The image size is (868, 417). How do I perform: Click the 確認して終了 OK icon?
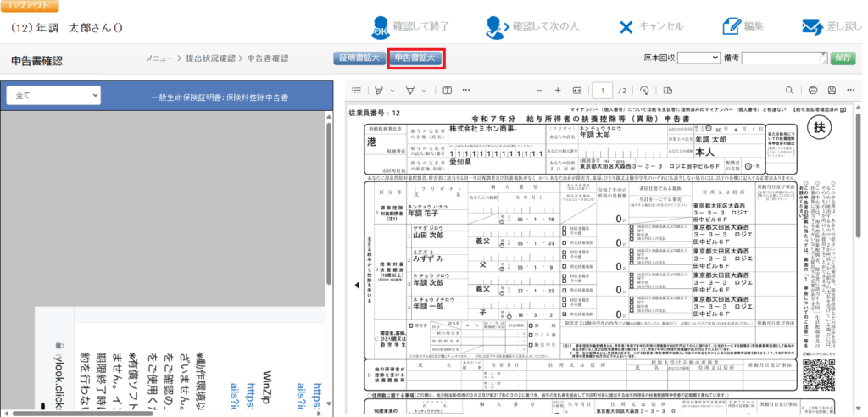pos(381,27)
